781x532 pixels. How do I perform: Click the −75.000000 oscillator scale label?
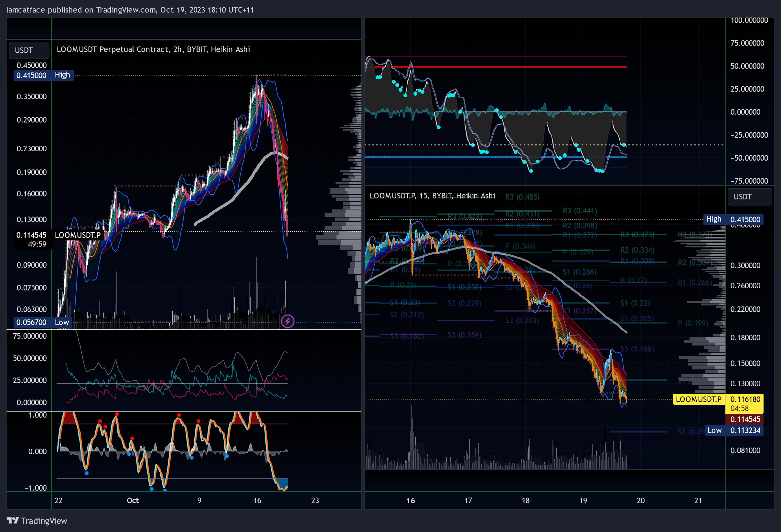[x=749, y=181]
